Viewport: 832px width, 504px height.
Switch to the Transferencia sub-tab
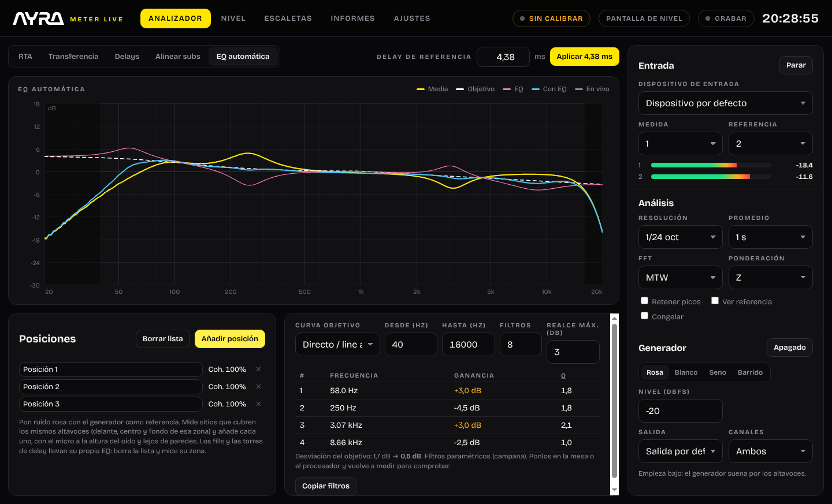coord(73,57)
